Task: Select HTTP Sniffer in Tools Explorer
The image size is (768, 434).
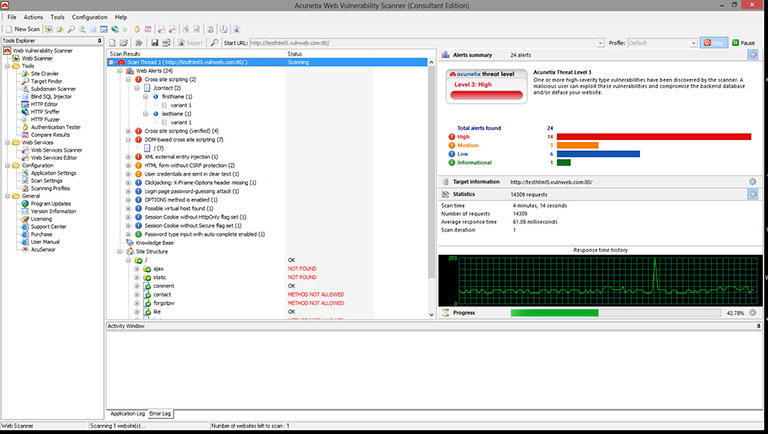Action: point(45,111)
